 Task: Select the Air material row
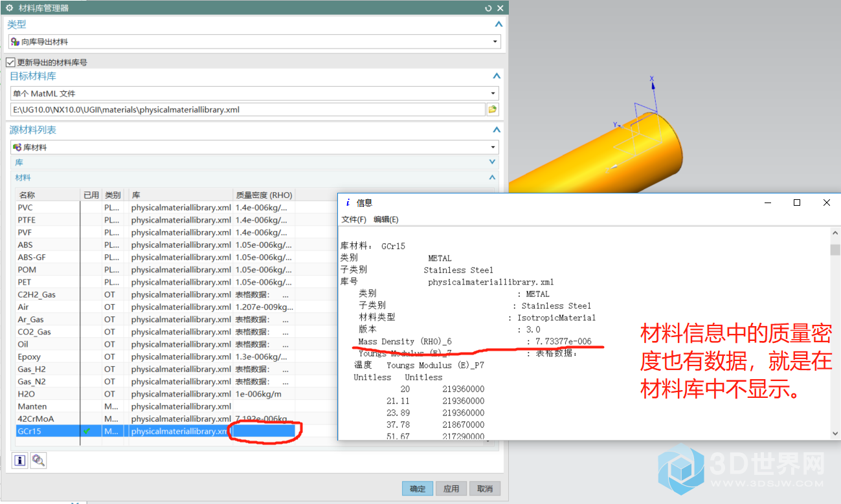(155, 307)
